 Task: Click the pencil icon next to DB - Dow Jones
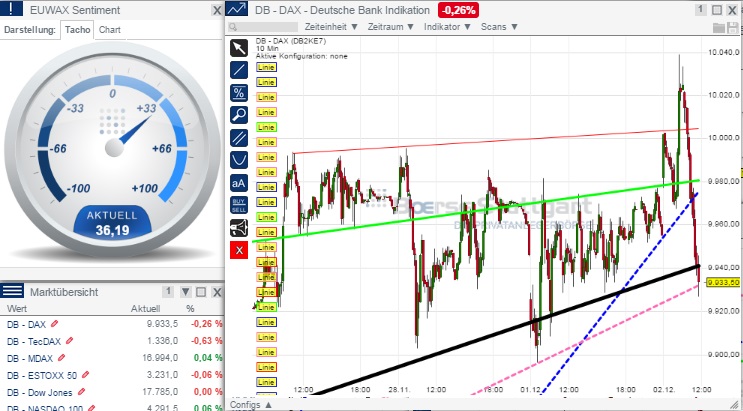click(81, 392)
